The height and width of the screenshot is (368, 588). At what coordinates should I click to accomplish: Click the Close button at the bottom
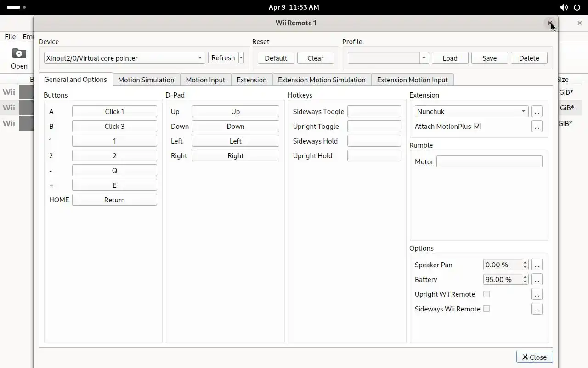(x=534, y=357)
